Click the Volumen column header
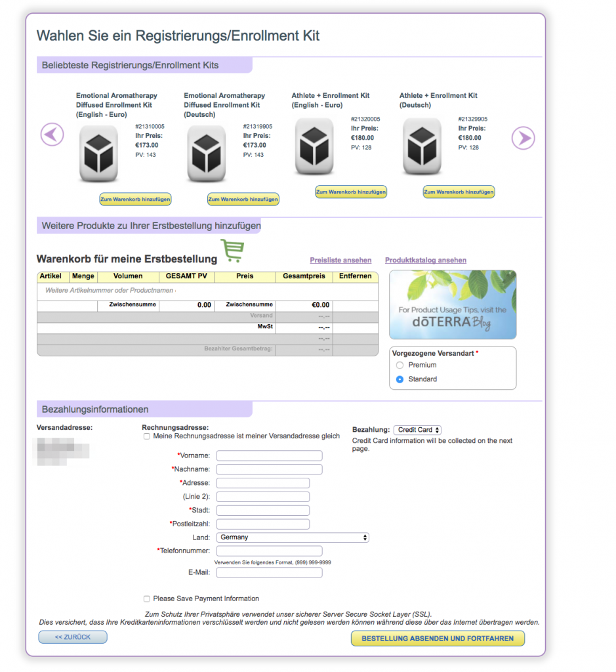The image size is (616, 672). [128, 277]
